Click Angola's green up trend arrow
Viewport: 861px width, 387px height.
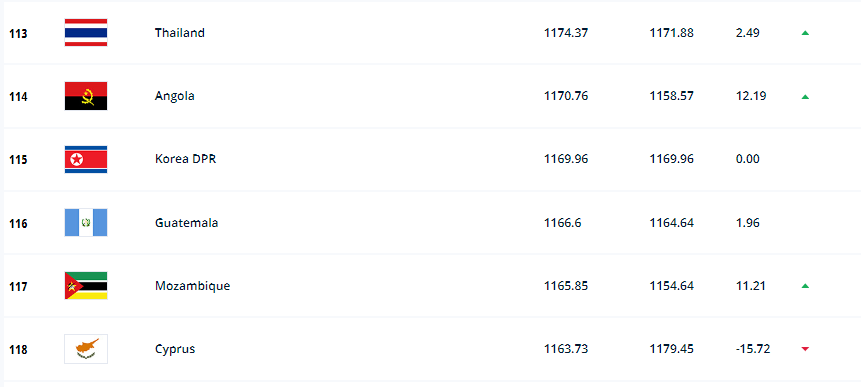(x=805, y=97)
